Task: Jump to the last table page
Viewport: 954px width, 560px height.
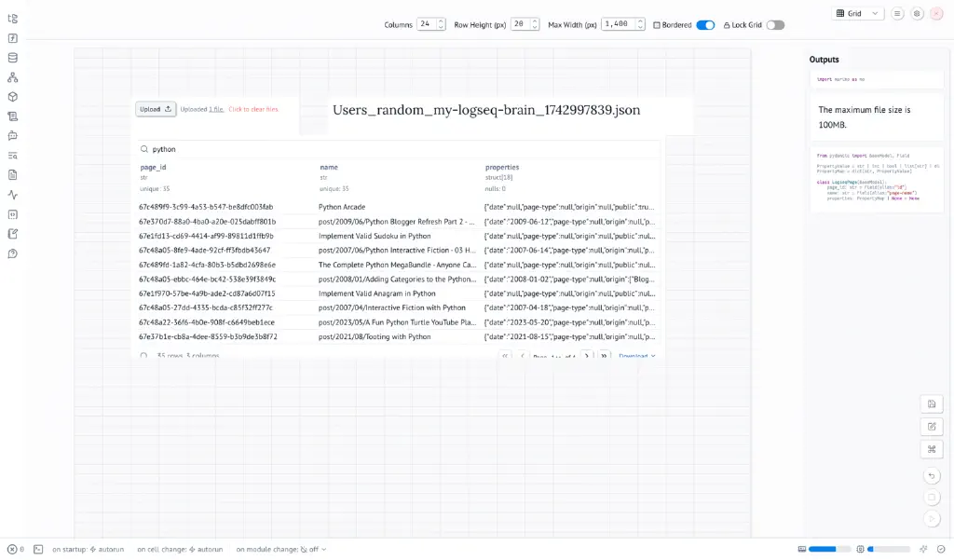Action: 604,356
